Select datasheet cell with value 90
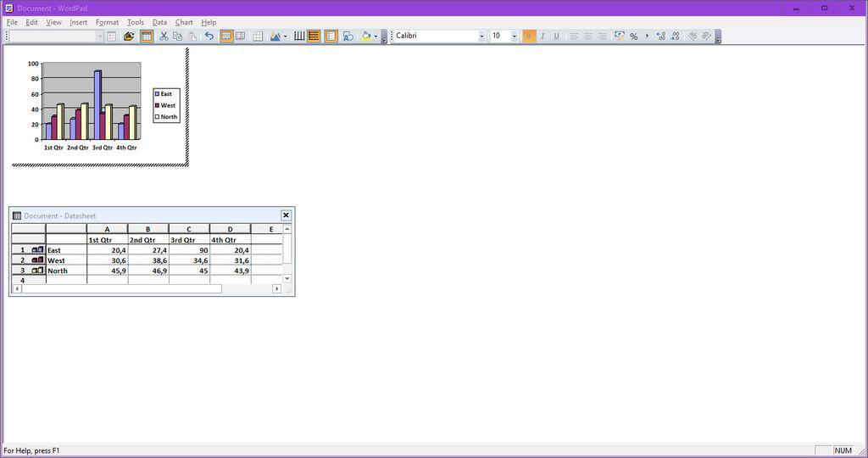Screen dimensions: 868x458 [189, 249]
